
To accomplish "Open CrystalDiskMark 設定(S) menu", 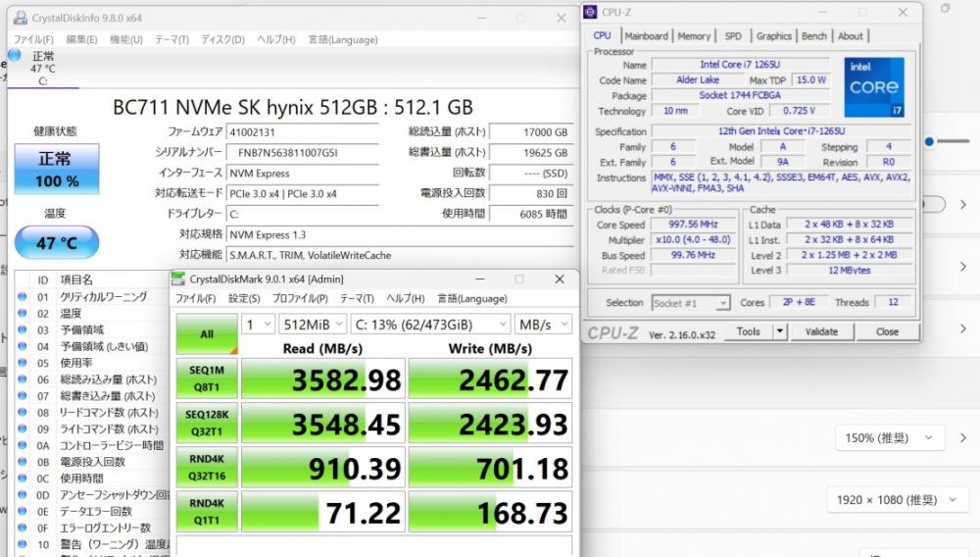I will [244, 299].
